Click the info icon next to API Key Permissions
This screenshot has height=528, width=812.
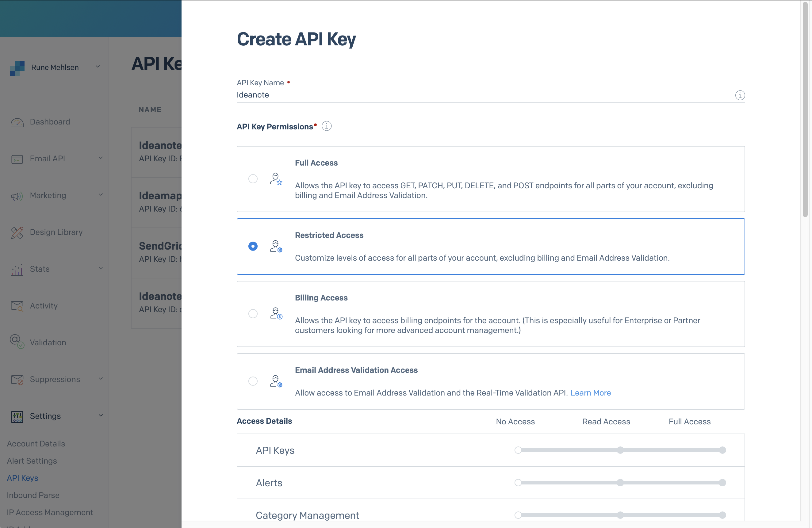327,126
